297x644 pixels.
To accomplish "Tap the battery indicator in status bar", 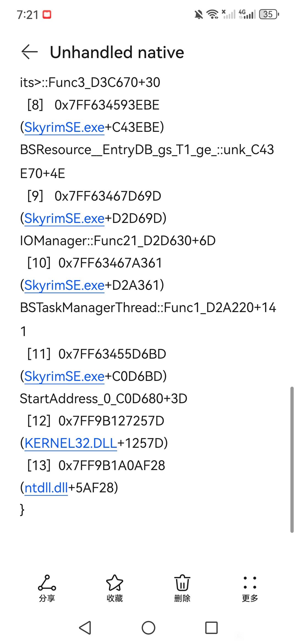I will [x=269, y=14].
